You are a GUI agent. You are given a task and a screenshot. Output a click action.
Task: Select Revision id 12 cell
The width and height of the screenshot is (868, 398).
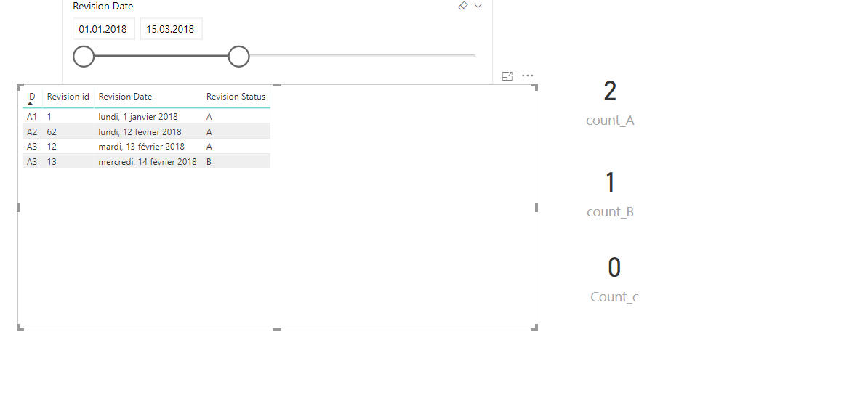[52, 147]
